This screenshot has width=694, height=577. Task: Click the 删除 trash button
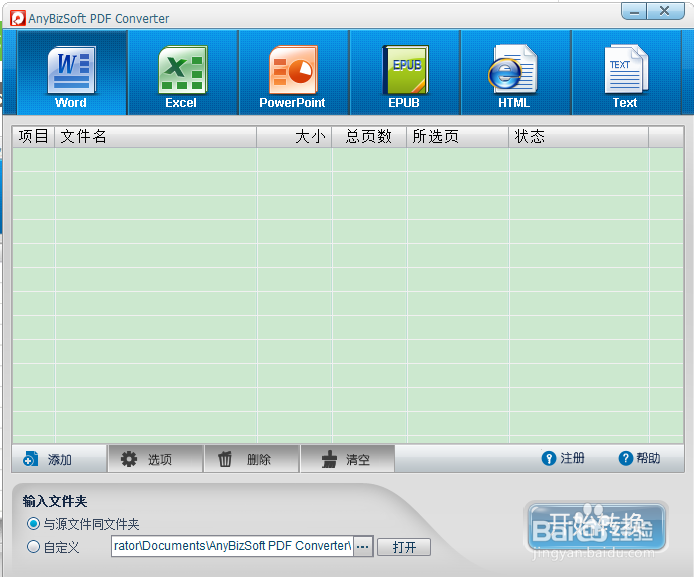pyautogui.click(x=252, y=459)
